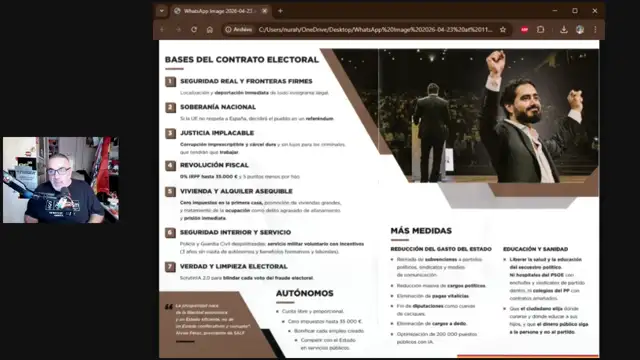
Task: Select "SEGURIDAD REAL Y FRONTERAS FIRMES"
Action: click(246, 81)
